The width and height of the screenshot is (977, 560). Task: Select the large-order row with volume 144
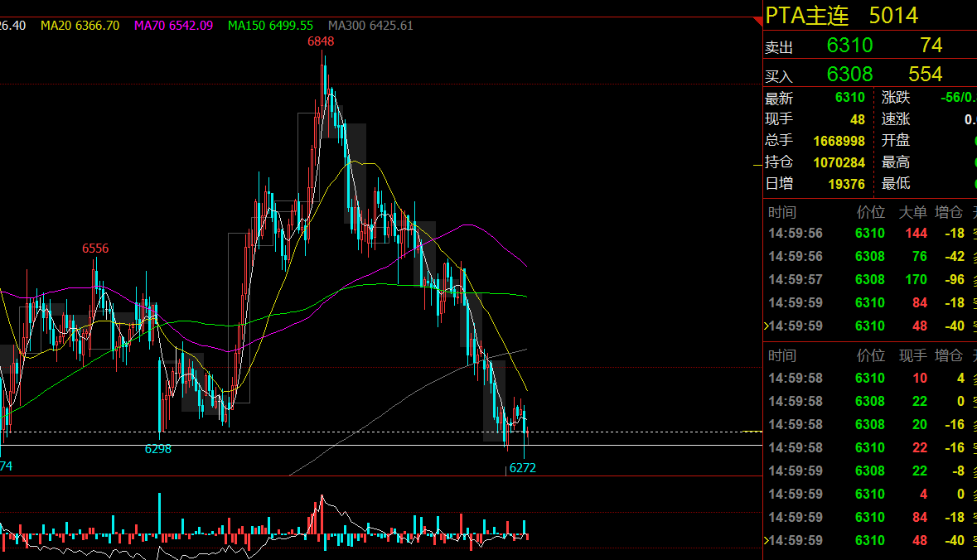pyautogui.click(x=868, y=233)
